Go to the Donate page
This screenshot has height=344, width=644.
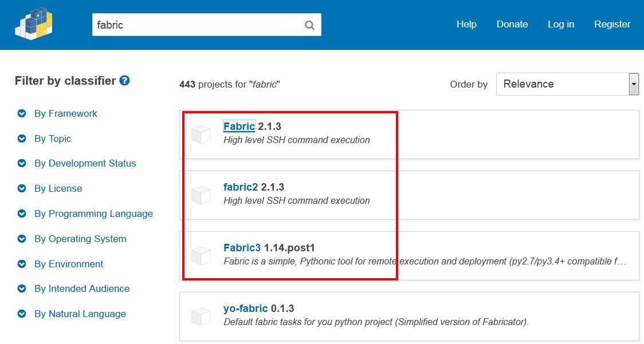coord(512,24)
